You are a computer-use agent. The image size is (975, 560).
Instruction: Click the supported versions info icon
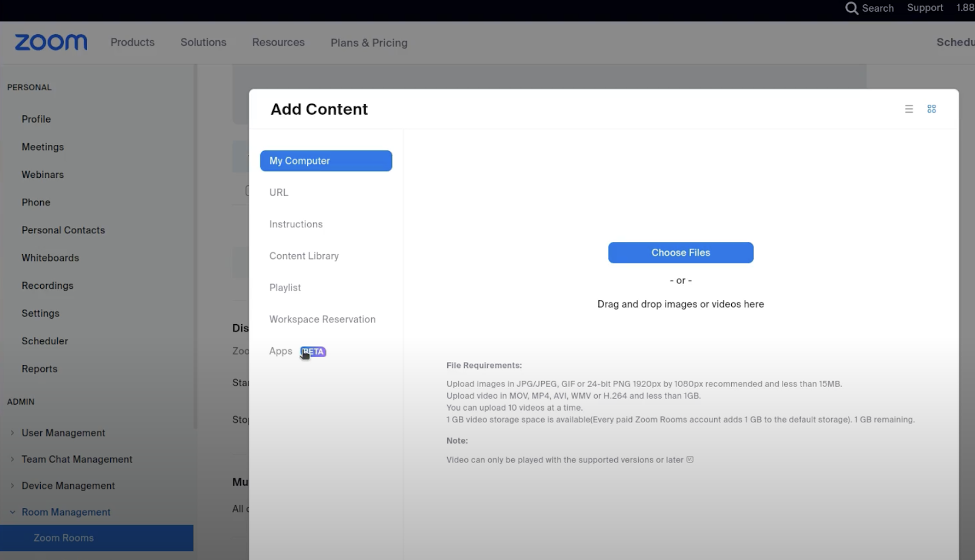coord(690,459)
